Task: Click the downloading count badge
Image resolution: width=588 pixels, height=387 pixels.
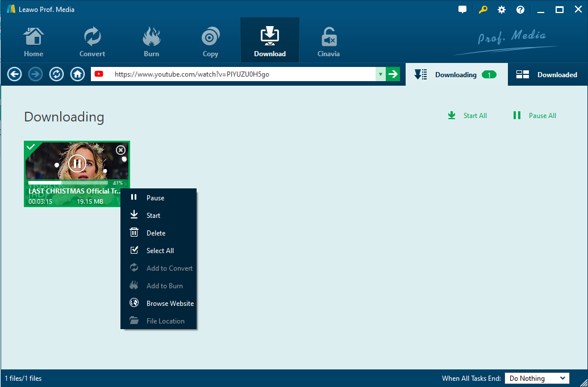Action: pos(489,75)
